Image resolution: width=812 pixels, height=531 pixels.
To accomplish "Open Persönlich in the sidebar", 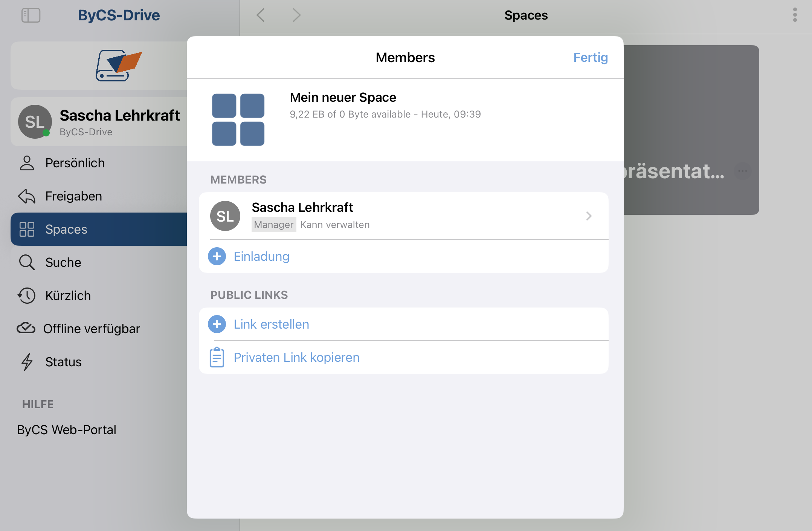I will [x=75, y=163].
